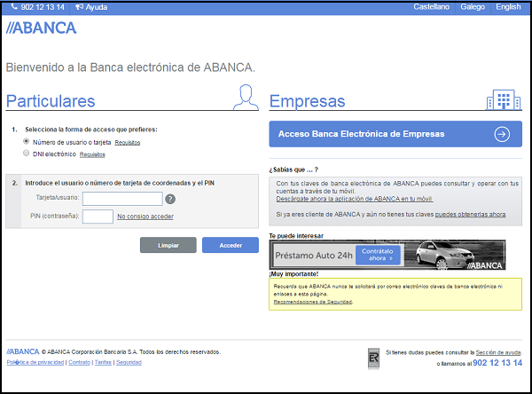
Task: Open Política de privacidad footer link
Action: 35,362
